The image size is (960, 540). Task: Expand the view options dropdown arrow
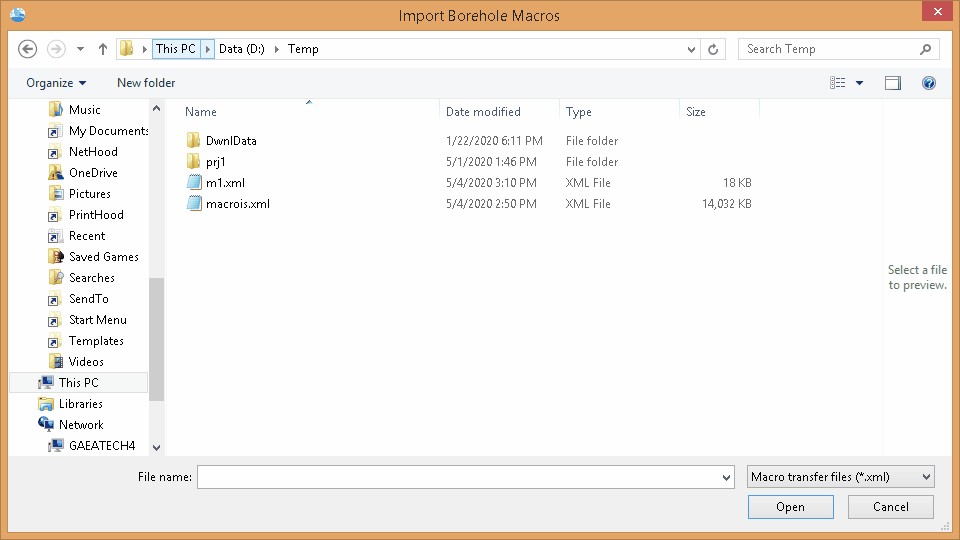[860, 83]
